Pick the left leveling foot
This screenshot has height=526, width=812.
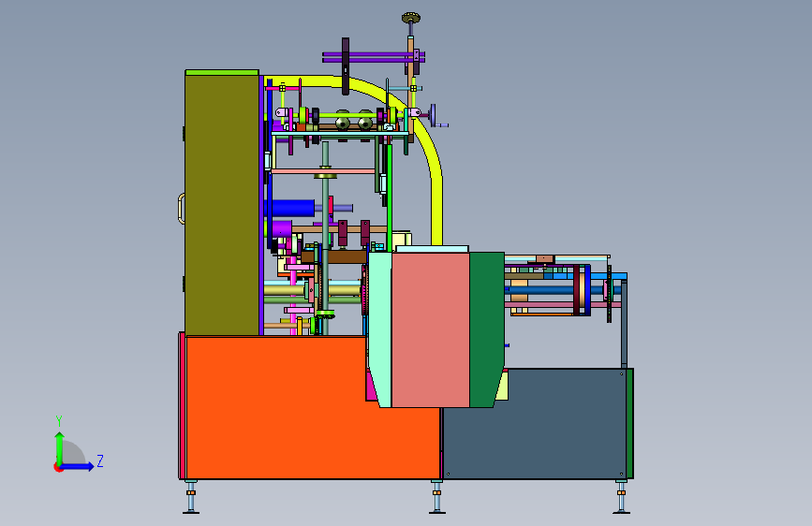[x=191, y=497]
